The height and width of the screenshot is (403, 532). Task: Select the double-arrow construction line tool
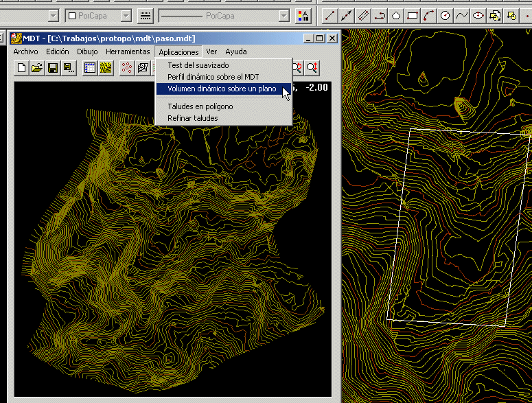[346, 16]
